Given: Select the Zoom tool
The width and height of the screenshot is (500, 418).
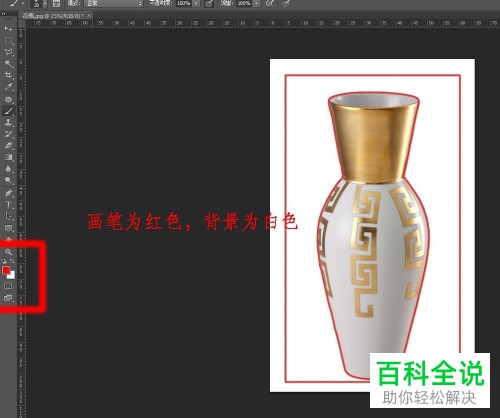Looking at the screenshot, I should [x=8, y=252].
